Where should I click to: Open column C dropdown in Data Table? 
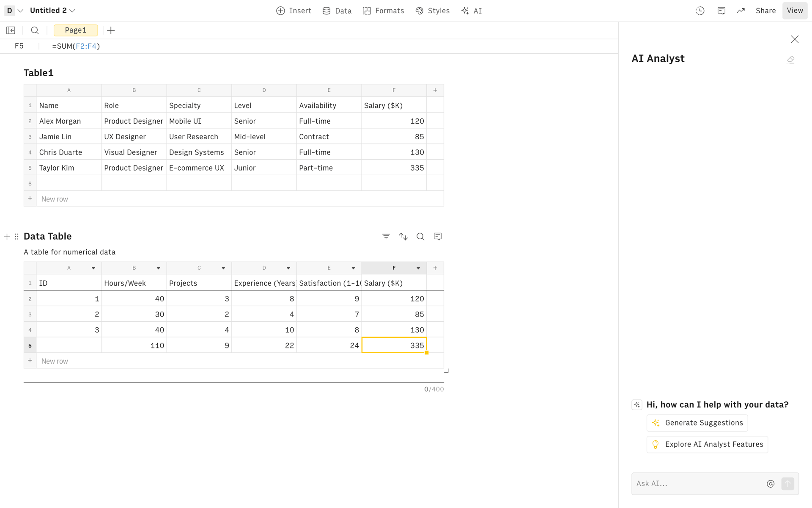(223, 268)
